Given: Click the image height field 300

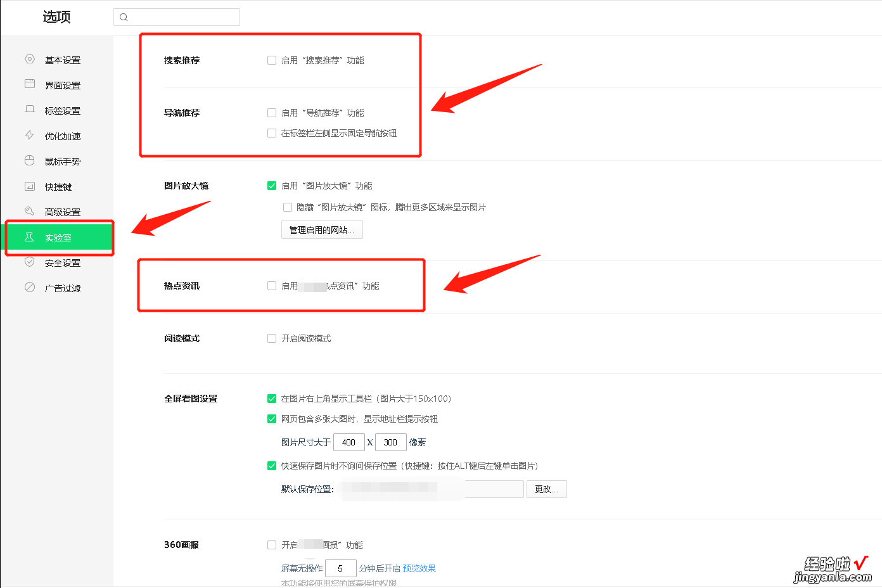Looking at the screenshot, I should tap(391, 442).
